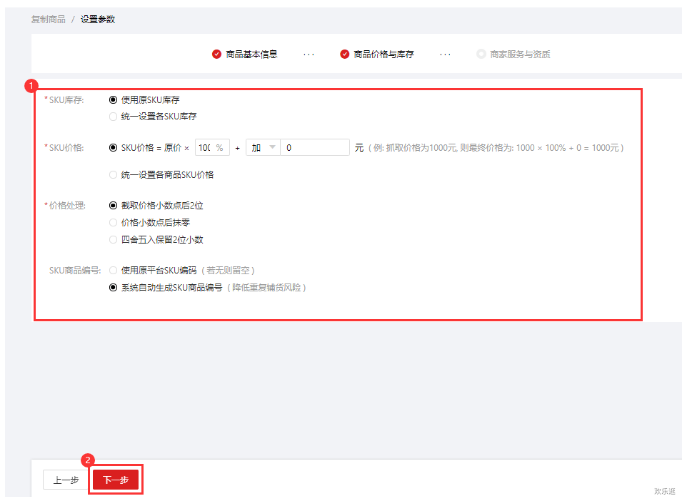
Task: Click the 设置参数 breadcrumb text
Action: coord(98,19)
